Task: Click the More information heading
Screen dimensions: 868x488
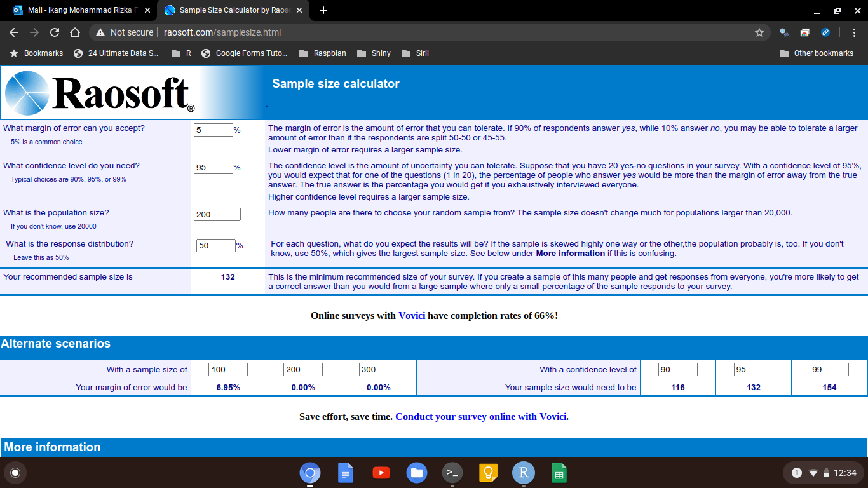Action: [52, 447]
